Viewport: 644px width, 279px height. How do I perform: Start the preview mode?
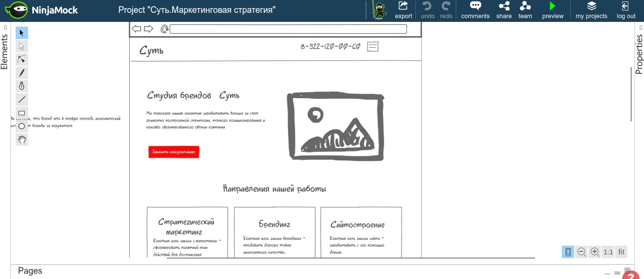(553, 10)
